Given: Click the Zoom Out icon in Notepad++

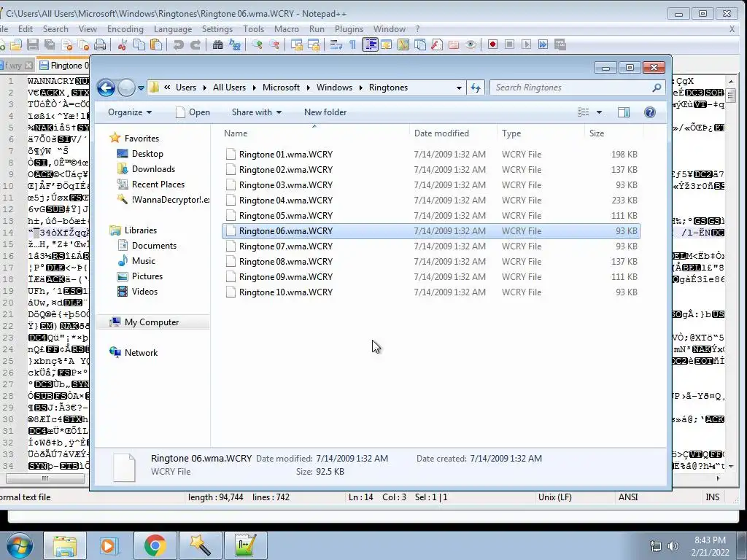Looking at the screenshot, I should click(x=274, y=44).
